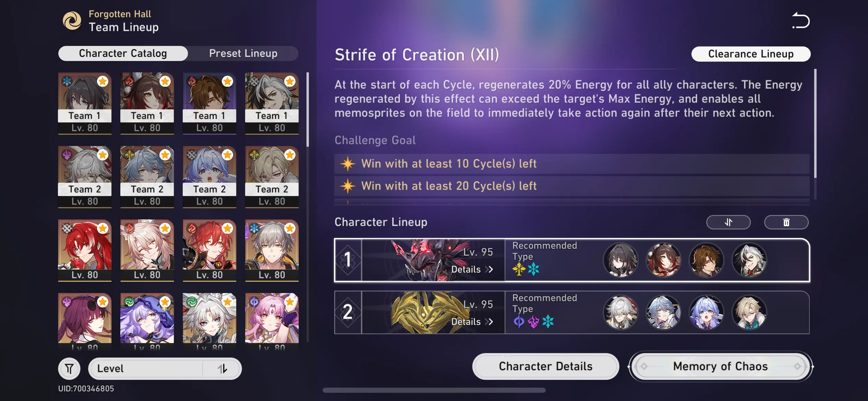
Task: Select the black-haired portrait in lineup row 1
Action: click(x=621, y=260)
